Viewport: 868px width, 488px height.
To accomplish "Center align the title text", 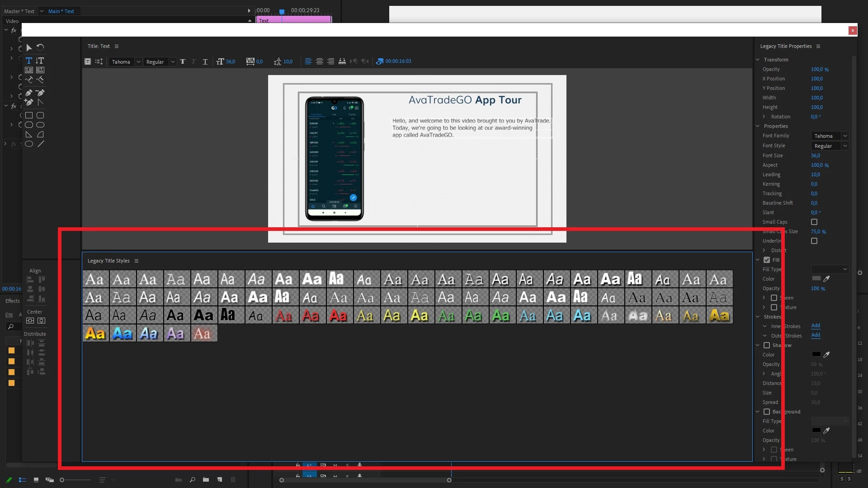I will pyautogui.click(x=320, y=61).
